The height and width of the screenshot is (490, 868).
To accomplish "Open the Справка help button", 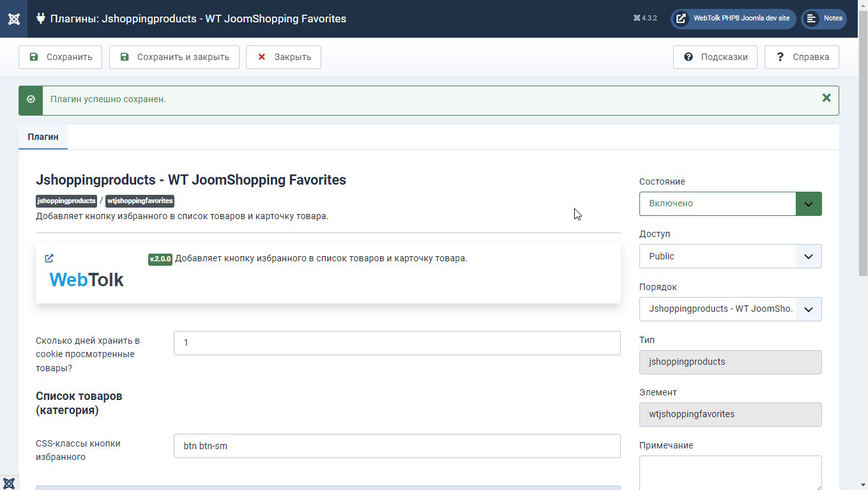I will pos(802,57).
